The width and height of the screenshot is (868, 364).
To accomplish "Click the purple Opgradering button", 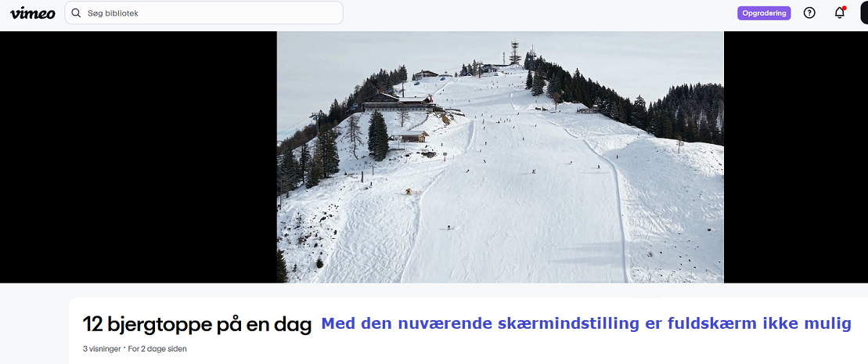I will tap(764, 13).
